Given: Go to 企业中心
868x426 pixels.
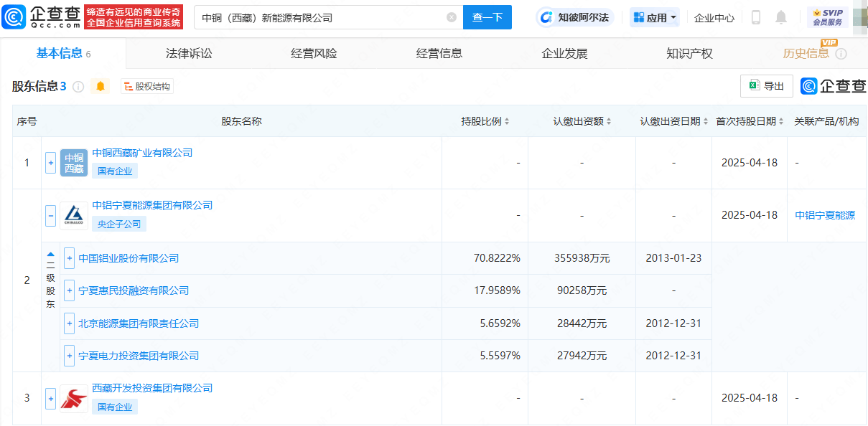Looking at the screenshot, I should tap(714, 18).
